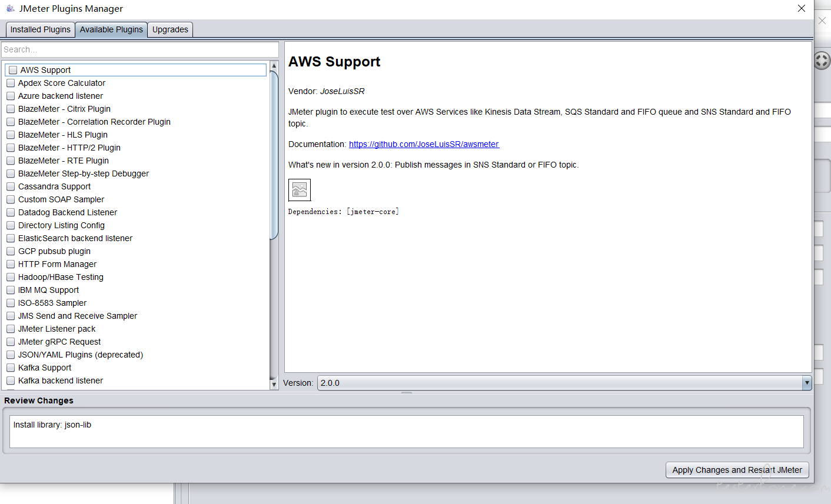Enable the Datadog Backend Listener checkbox

pyautogui.click(x=11, y=212)
